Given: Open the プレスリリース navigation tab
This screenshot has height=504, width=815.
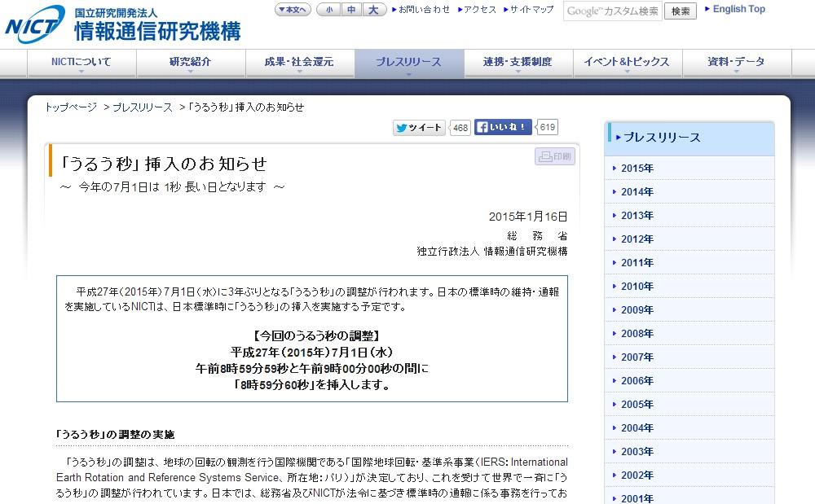Looking at the screenshot, I should (x=409, y=64).
